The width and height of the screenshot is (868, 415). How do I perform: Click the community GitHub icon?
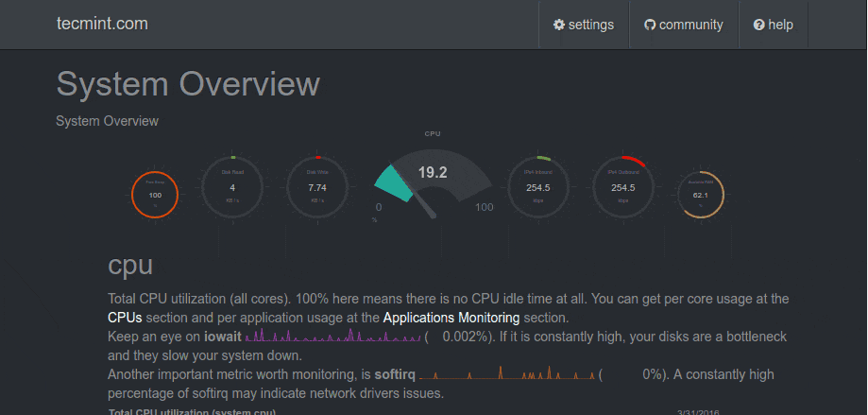650,25
